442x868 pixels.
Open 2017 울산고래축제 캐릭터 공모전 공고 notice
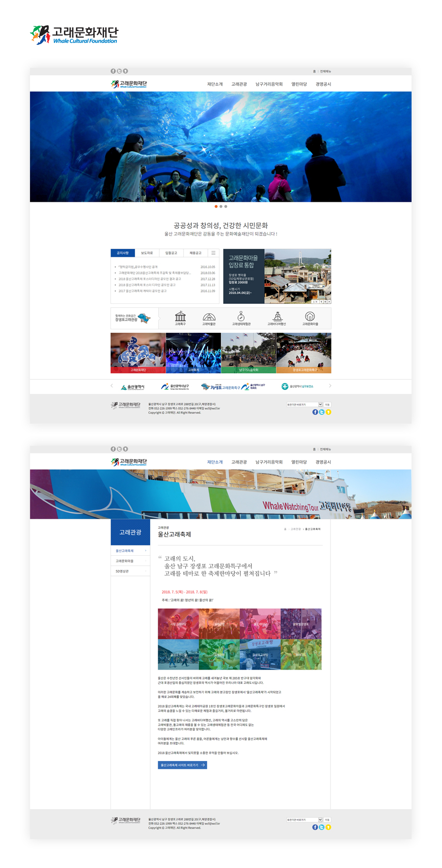[x=142, y=291]
